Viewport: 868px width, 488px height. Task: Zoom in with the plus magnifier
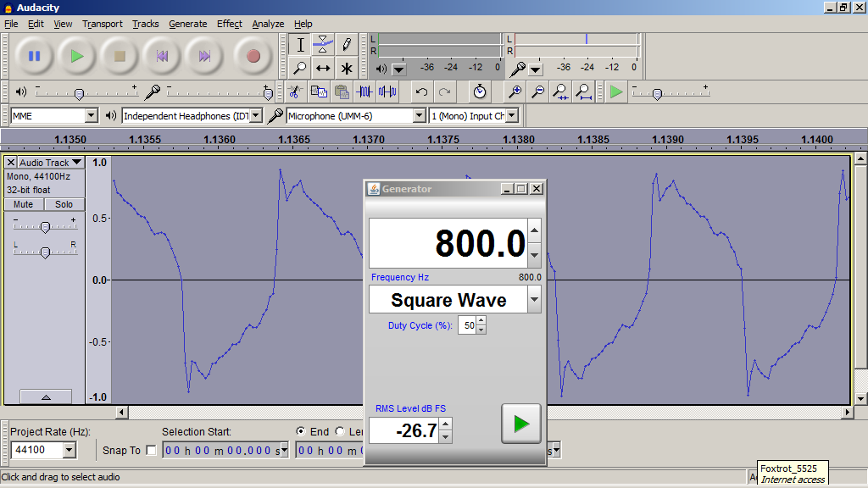[515, 91]
